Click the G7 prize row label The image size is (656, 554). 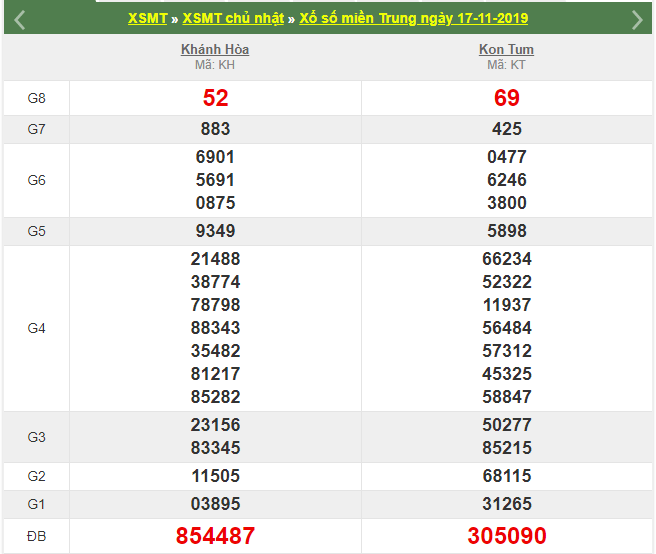click(36, 129)
